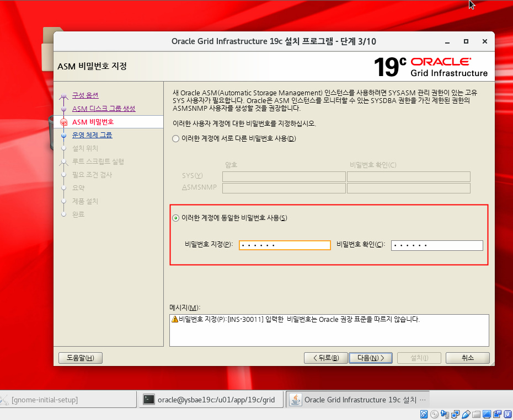Click the 비밀번호 지정(P) password field
This screenshot has width=513, height=420.
pos(285,245)
